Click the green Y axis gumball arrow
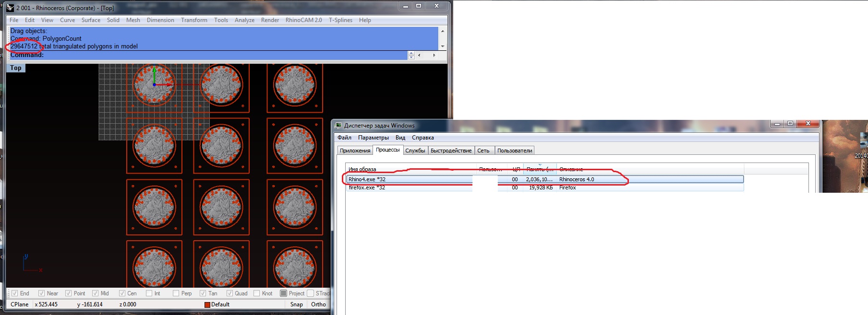This screenshot has width=868, height=315. tap(154, 70)
